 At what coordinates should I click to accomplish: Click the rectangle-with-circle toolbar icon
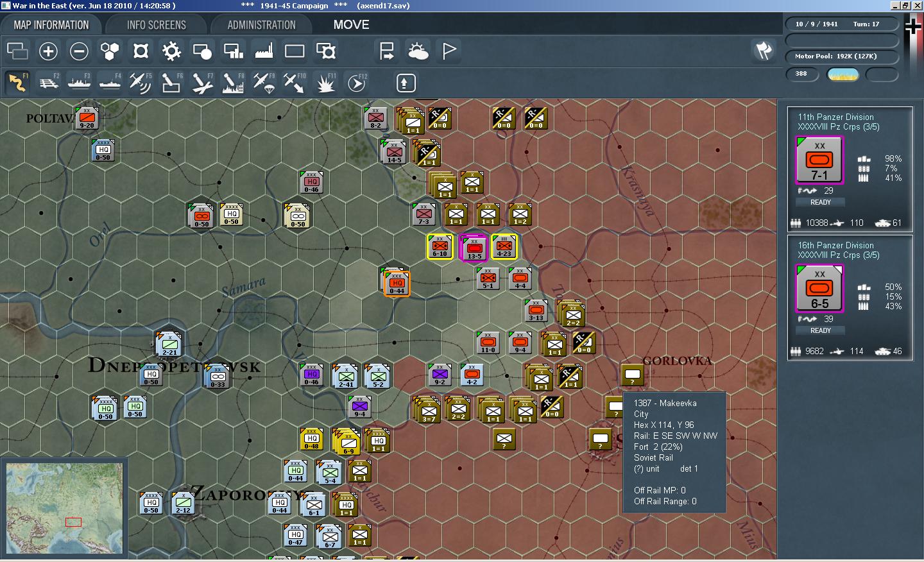[x=202, y=51]
